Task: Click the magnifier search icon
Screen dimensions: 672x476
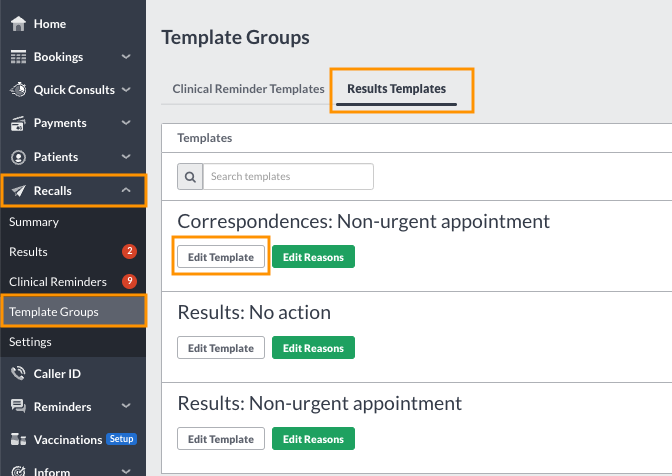Action: [x=190, y=177]
